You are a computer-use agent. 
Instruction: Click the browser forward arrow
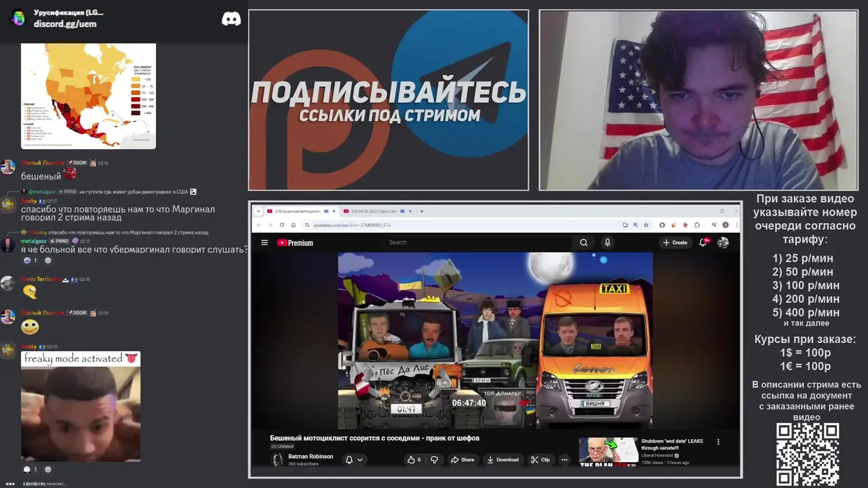pyautogui.click(x=270, y=225)
